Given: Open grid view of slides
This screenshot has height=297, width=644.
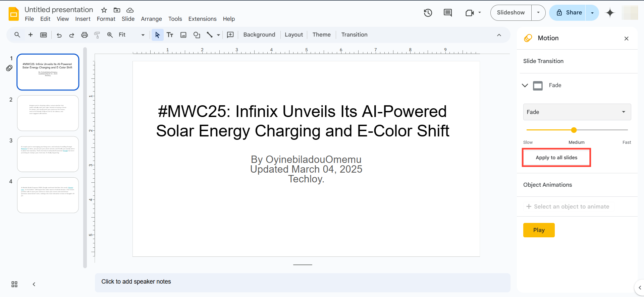Looking at the screenshot, I should [14, 284].
